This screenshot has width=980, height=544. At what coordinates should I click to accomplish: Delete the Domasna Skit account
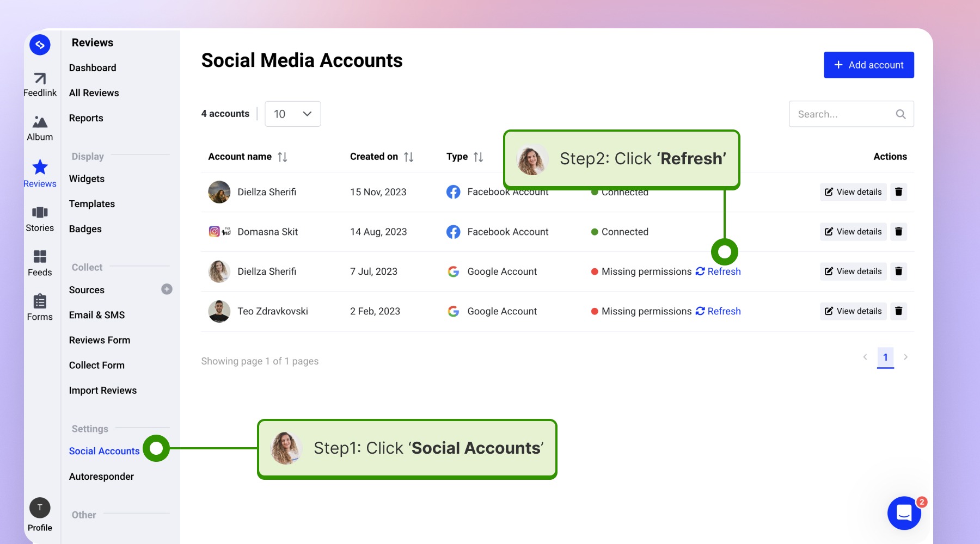pyautogui.click(x=898, y=232)
